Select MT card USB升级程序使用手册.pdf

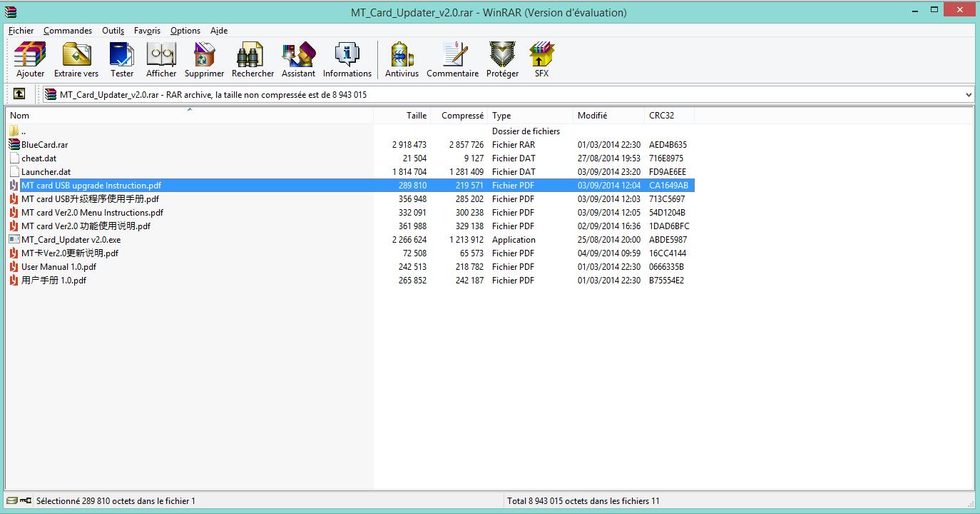click(x=90, y=199)
